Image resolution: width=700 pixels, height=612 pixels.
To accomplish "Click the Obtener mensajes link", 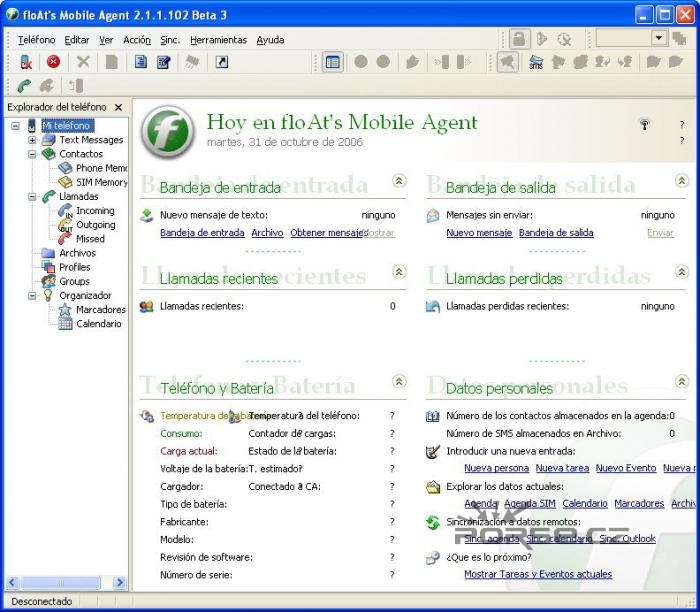I will [329, 233].
